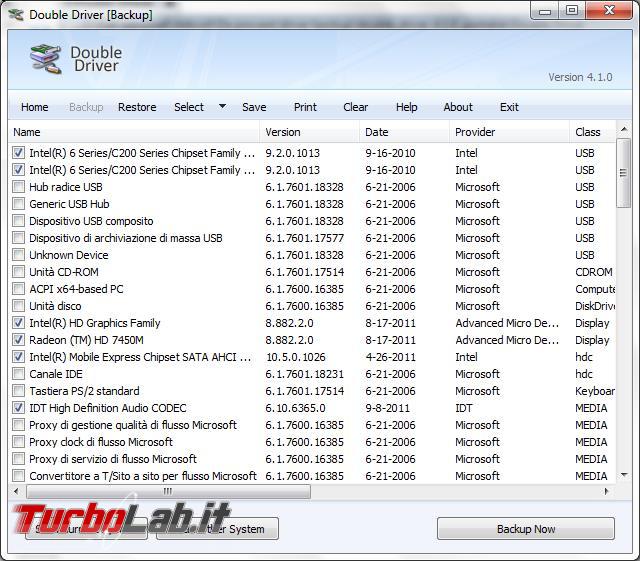
Task: Click the horizontal scrollbar thumb
Action: tap(168, 491)
